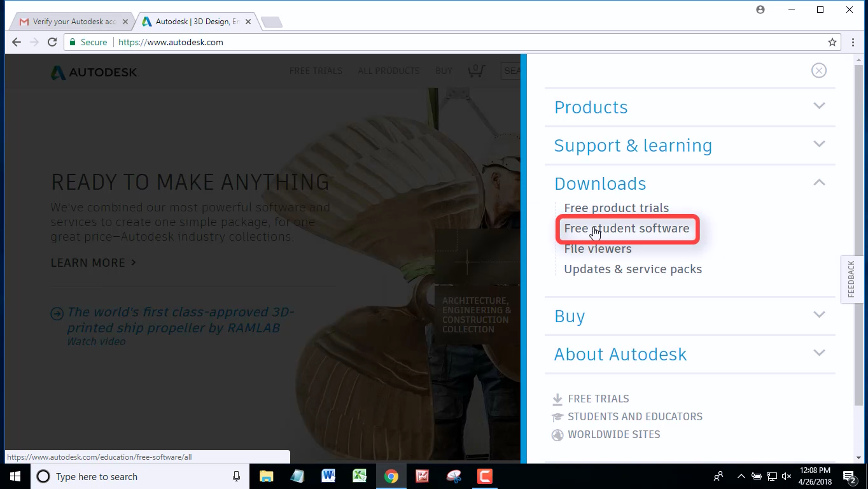
Task: Open the Products menu heading
Action: 591,107
